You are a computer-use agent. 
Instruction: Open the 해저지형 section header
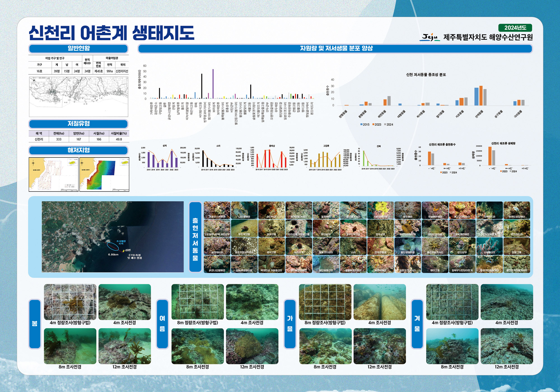click(78, 150)
